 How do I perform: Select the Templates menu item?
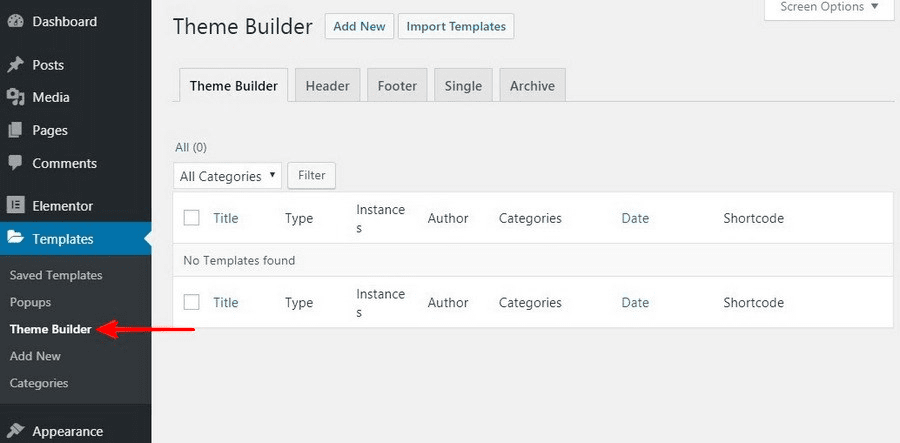(x=75, y=239)
